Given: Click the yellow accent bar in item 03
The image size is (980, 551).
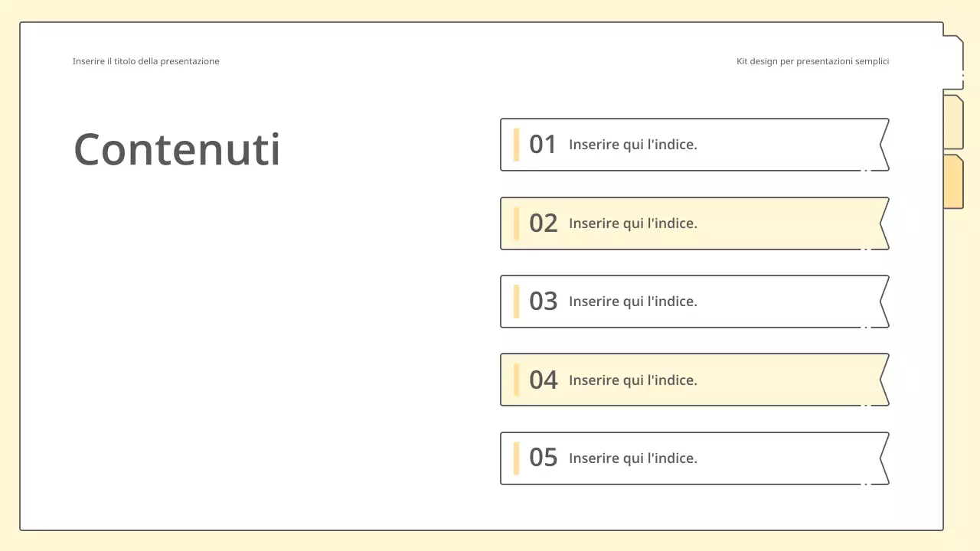Looking at the screenshot, I should (x=517, y=302).
